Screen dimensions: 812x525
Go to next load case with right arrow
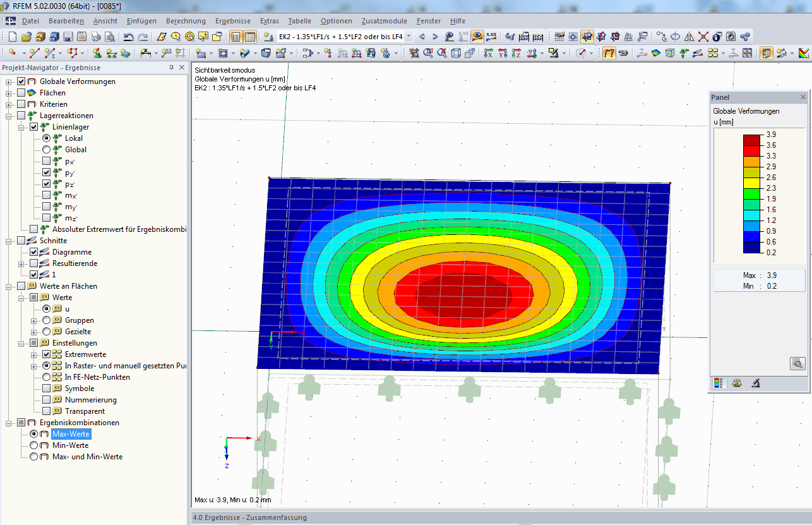435,37
